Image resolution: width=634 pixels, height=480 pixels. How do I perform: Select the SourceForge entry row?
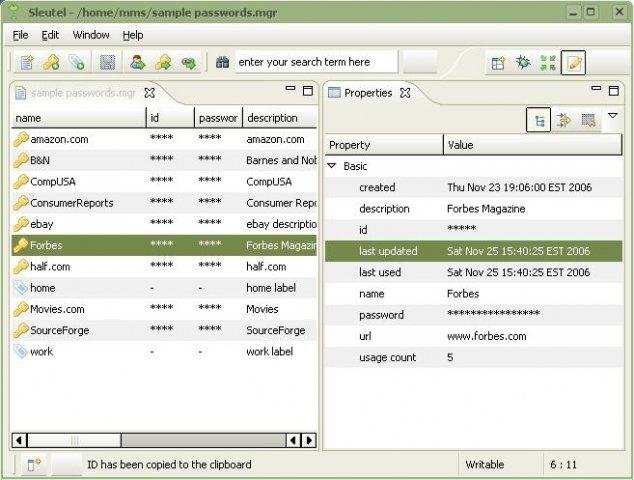point(164,330)
